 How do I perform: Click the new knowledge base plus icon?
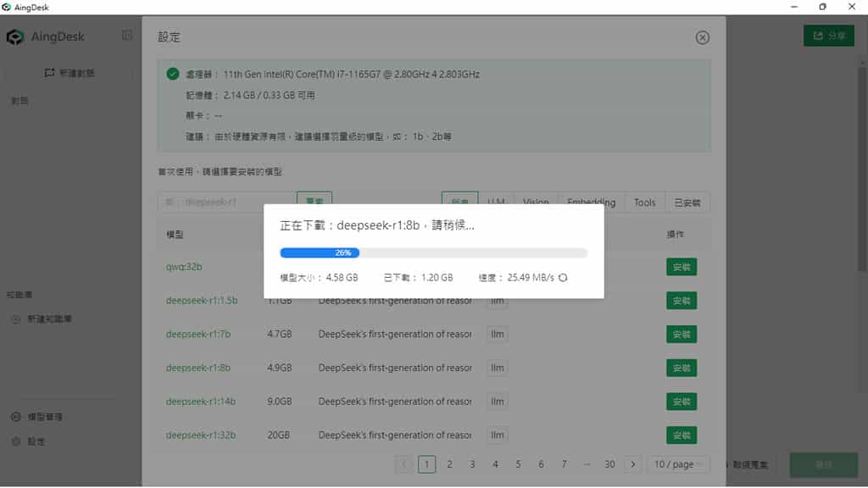click(x=16, y=319)
